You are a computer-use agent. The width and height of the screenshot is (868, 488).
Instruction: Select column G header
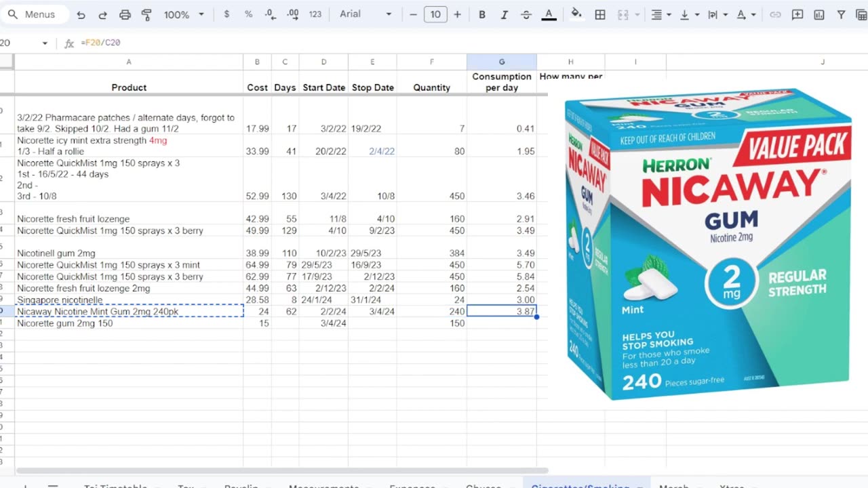click(x=502, y=62)
